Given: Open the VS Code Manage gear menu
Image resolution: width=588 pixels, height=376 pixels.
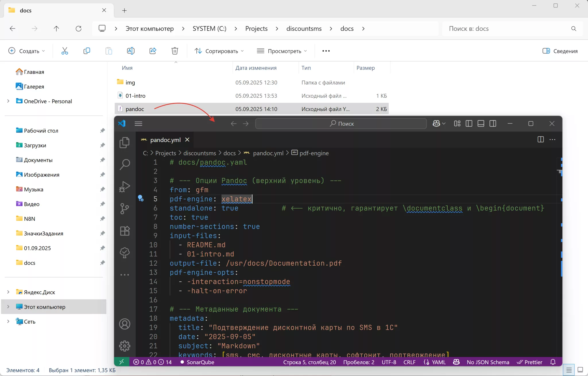Looking at the screenshot, I should 125,346.
